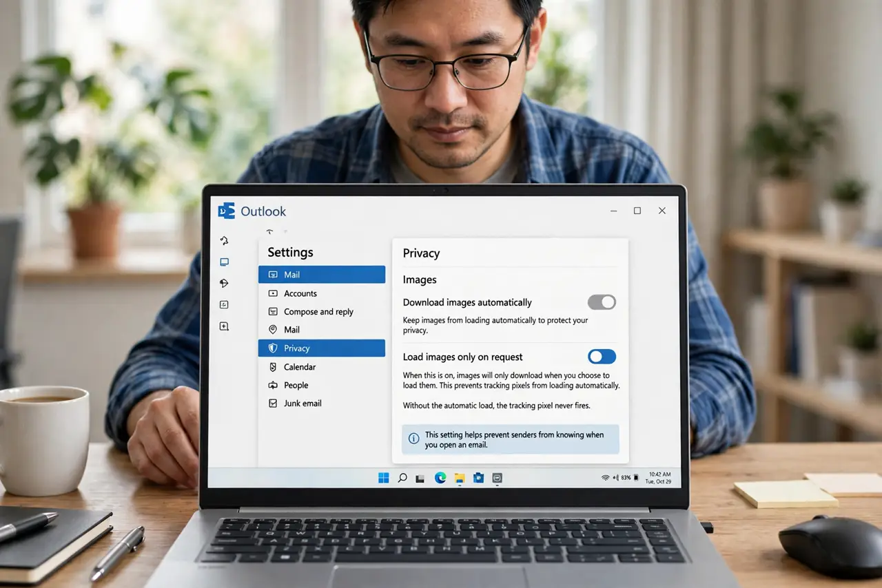Close the Outlook window
This screenshot has height=588, width=882.
[662, 211]
